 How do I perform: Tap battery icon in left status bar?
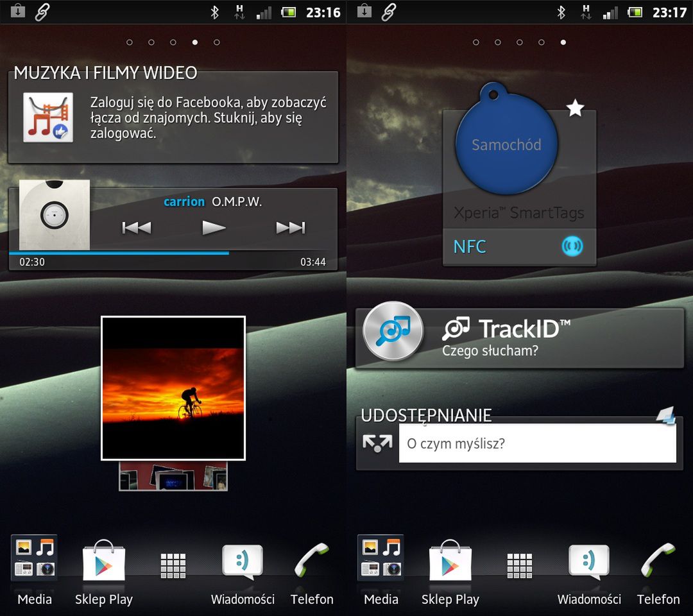pyautogui.click(x=289, y=12)
